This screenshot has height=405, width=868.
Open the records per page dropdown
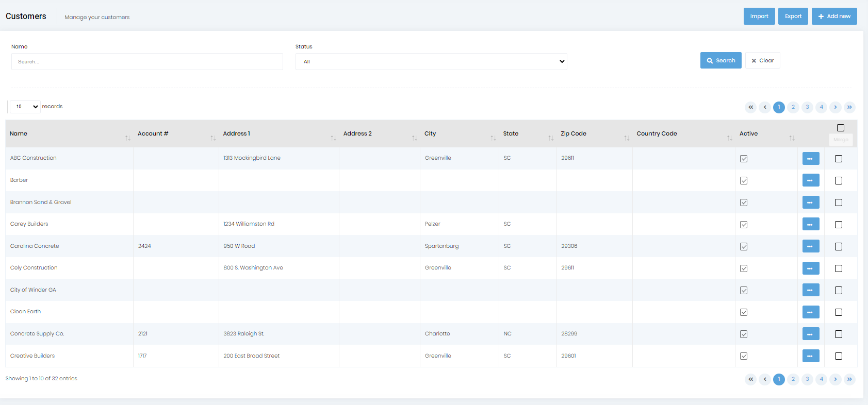point(25,107)
